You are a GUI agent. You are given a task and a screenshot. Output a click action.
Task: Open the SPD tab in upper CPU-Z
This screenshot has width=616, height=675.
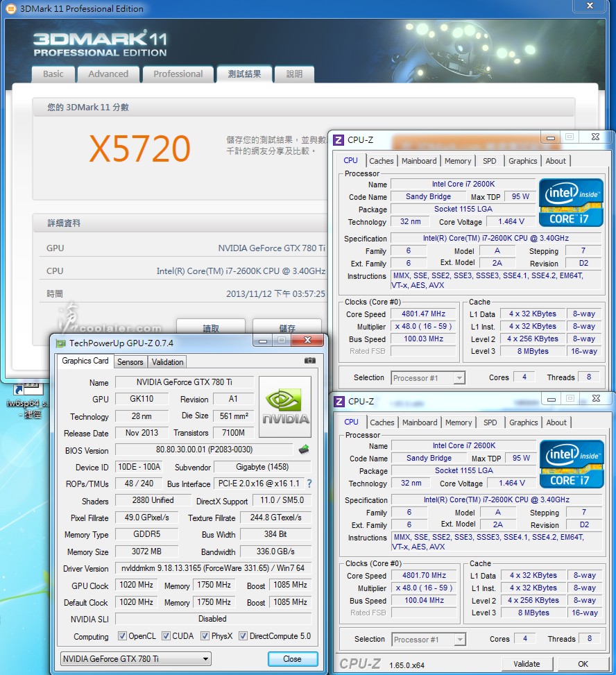[490, 161]
